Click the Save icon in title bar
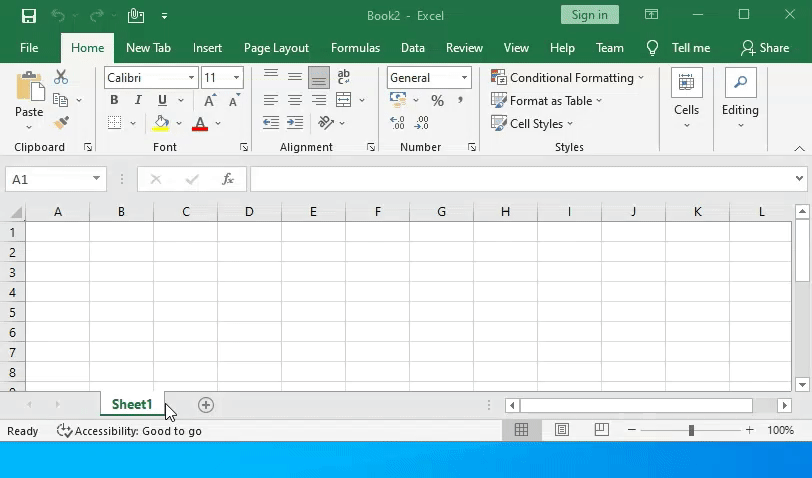The width and height of the screenshot is (812, 478). (x=28, y=16)
